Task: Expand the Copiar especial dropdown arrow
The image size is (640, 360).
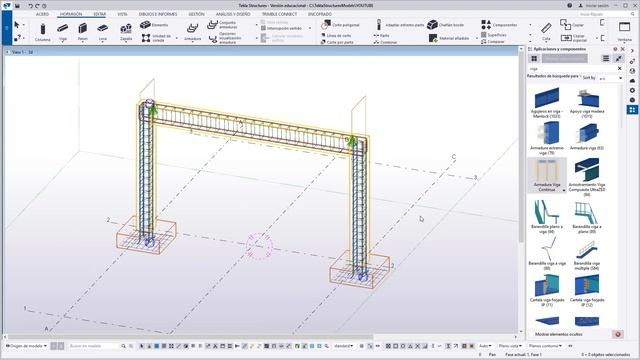Action: [596, 38]
